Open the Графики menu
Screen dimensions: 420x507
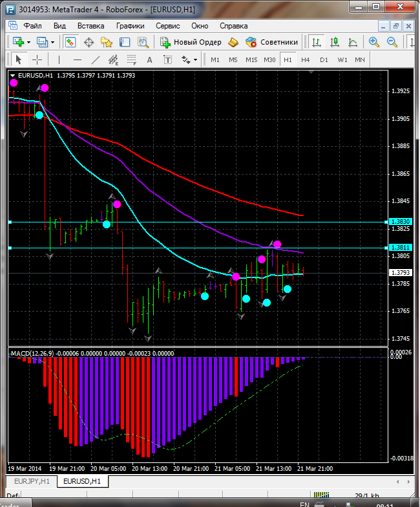tap(131, 26)
